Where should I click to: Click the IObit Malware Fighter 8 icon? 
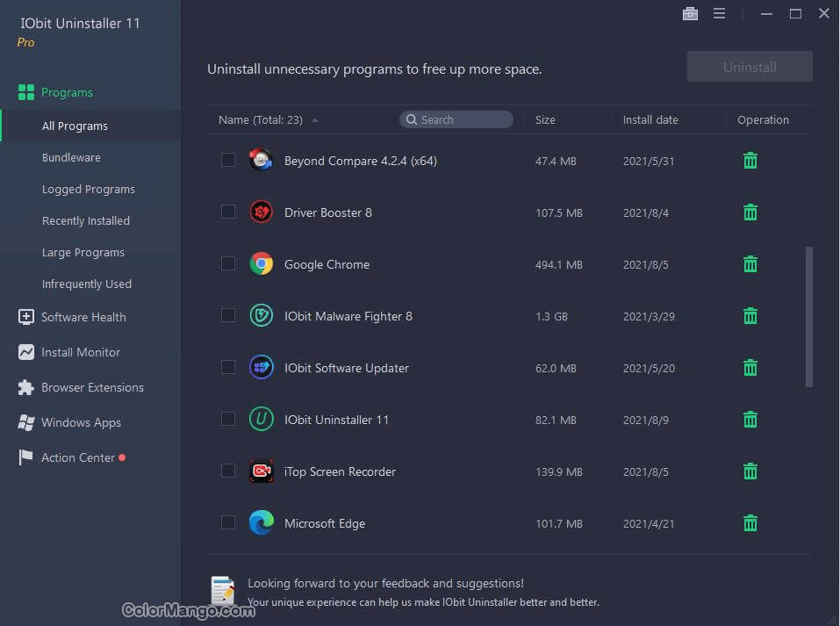[261, 316]
